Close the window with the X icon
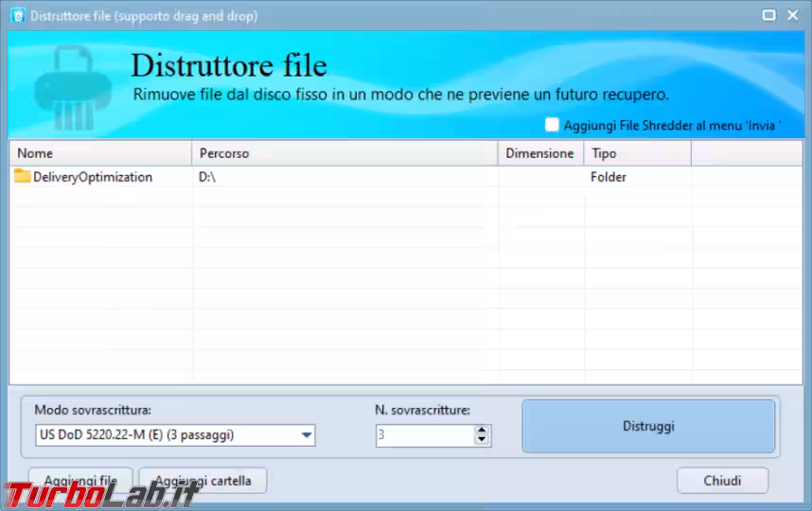Viewport: 812px width, 511px height. tap(792, 16)
